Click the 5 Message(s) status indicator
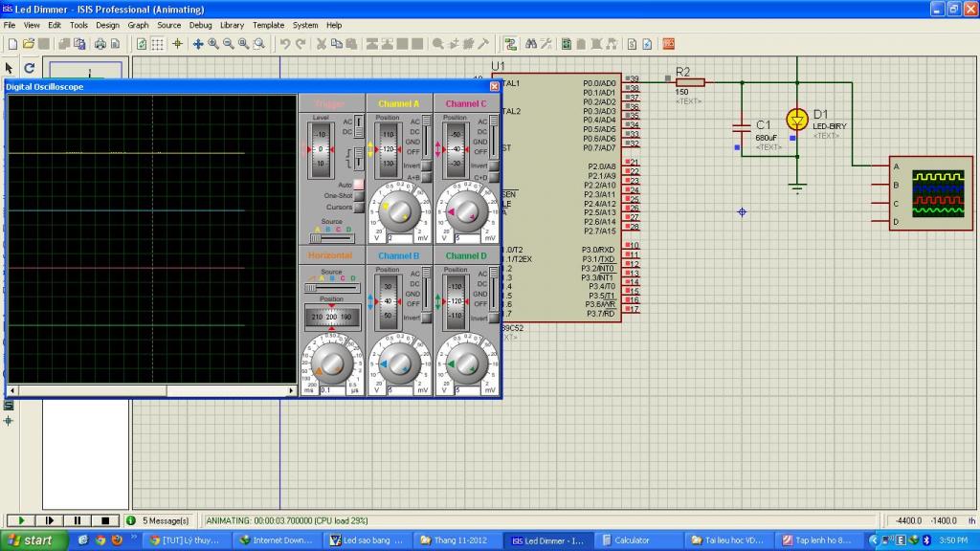The height and width of the screenshot is (551, 980). 159,520
